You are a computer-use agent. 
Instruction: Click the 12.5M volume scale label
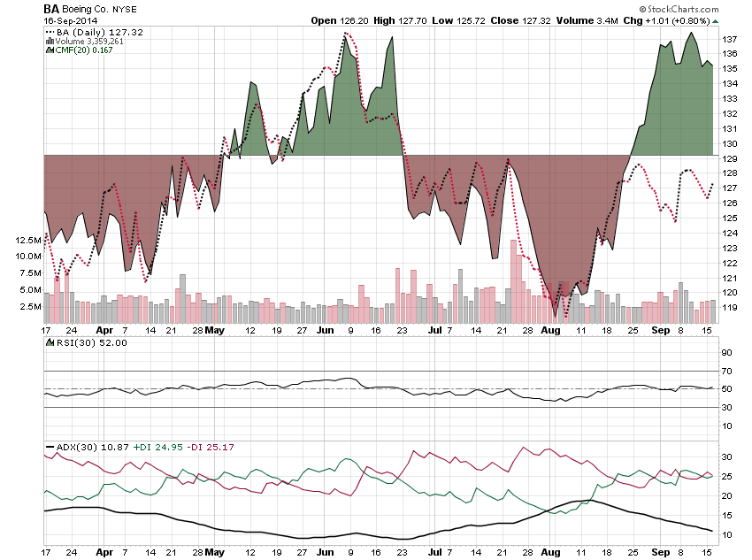(28, 241)
